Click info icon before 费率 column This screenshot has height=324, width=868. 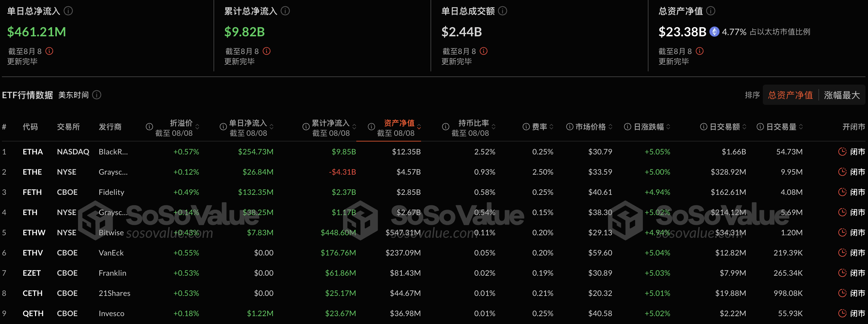tap(526, 127)
